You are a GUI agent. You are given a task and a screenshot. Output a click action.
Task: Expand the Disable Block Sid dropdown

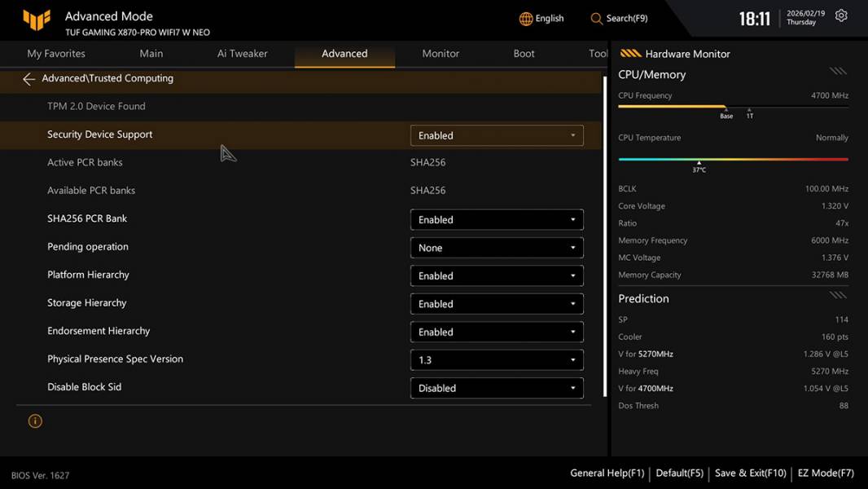coord(497,388)
